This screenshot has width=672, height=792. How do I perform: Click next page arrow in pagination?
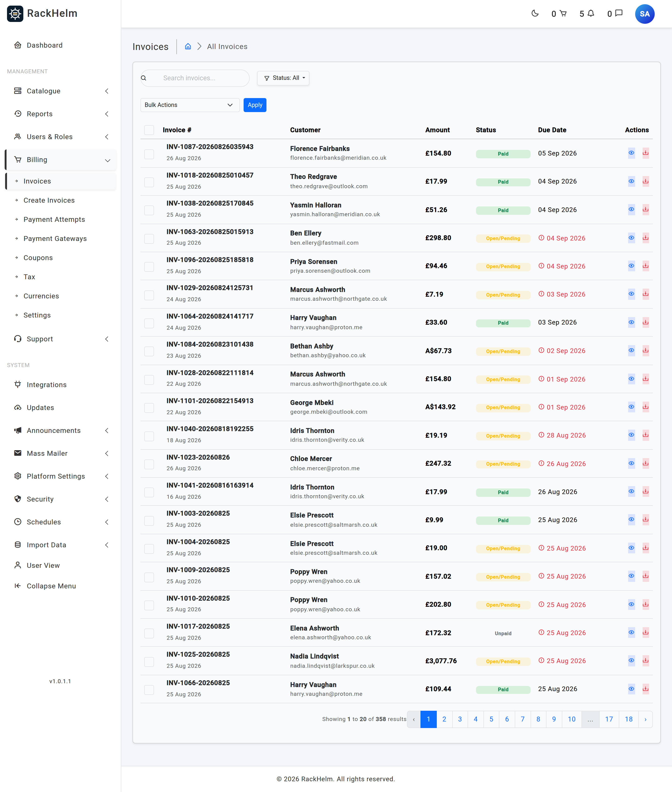click(x=645, y=719)
